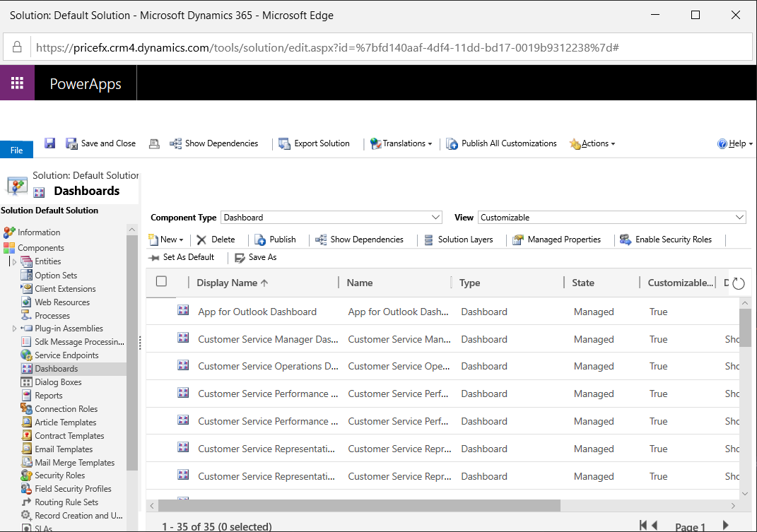Click the horizontal scrollbar below the grid
Viewport: 757px width, 532px height.
tap(359, 506)
